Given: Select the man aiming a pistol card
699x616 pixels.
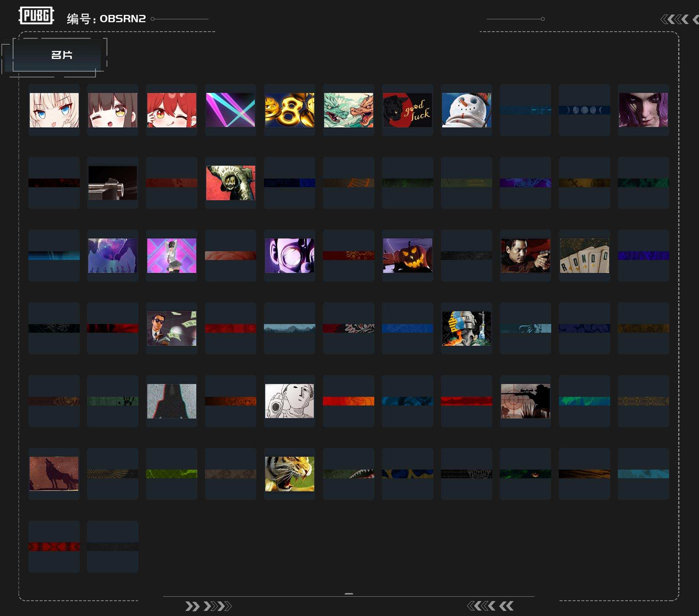Looking at the screenshot, I should (x=526, y=255).
